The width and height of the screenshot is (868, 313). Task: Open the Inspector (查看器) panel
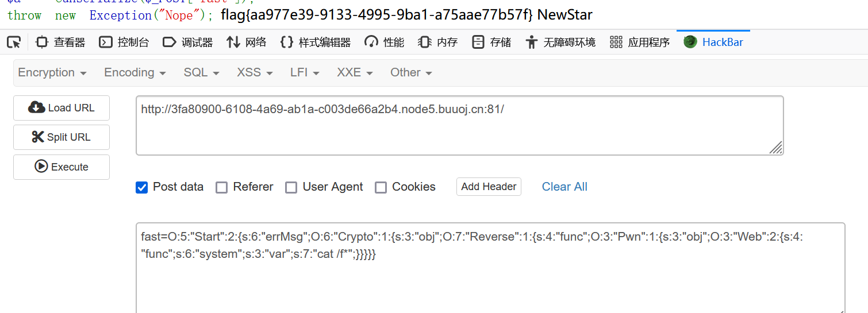pos(60,42)
